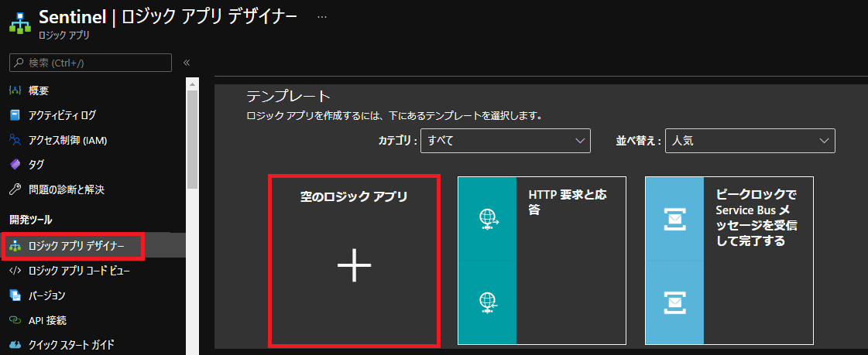Click the sidebar scroll up arrow
This screenshot has width=868, height=355.
coord(192,84)
